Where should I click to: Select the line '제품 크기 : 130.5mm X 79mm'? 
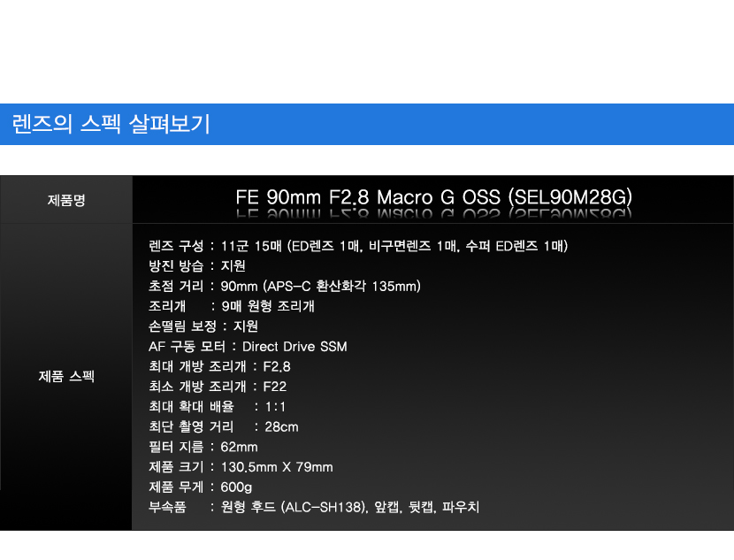241,467
